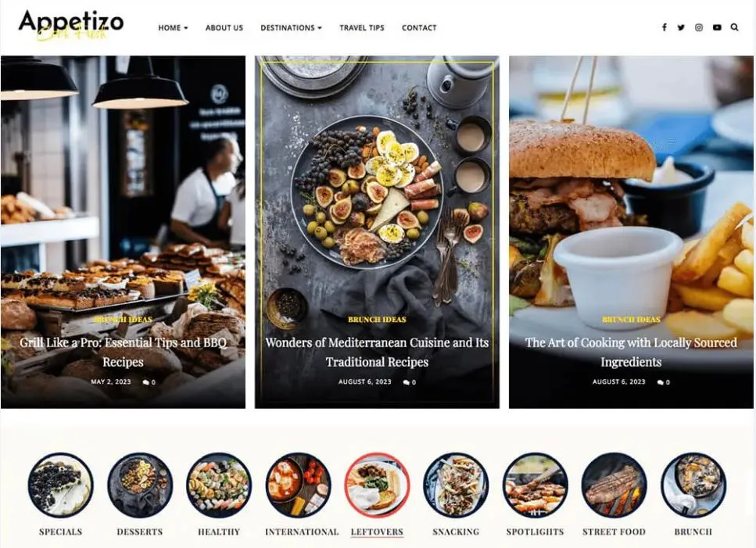This screenshot has width=756, height=548.
Task: Open the Instagram social icon
Action: [x=699, y=27]
